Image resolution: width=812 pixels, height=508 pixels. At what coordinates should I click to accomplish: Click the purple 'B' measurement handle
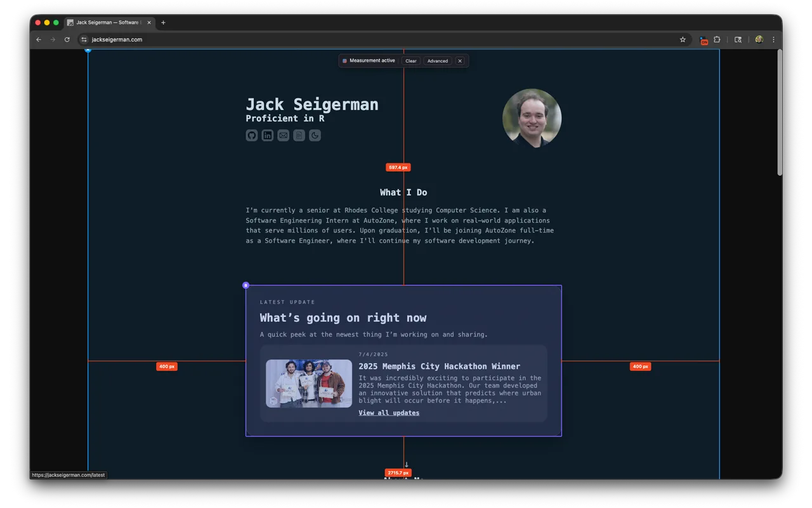[246, 285]
